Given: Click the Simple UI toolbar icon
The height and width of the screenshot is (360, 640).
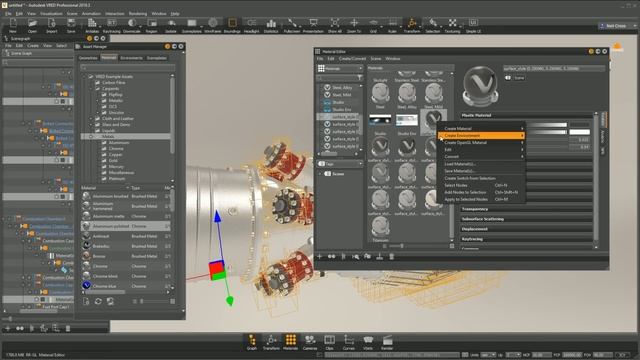Looking at the screenshot, I should [x=473, y=25].
